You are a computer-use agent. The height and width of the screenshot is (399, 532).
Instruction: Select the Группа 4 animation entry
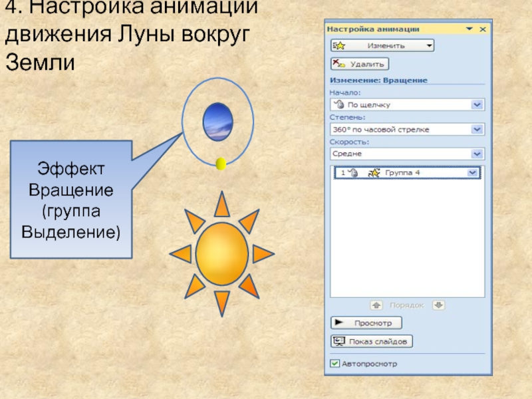407,173
